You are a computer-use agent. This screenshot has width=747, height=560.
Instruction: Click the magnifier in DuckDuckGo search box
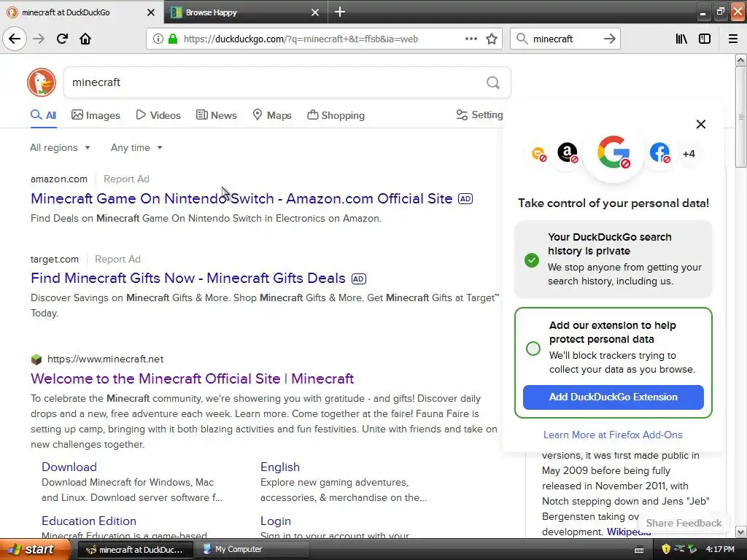tap(493, 83)
